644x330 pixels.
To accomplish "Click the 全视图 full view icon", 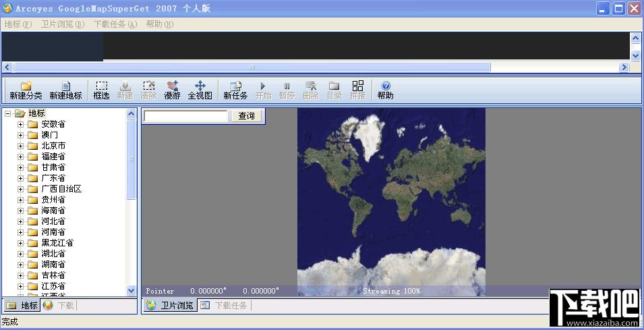I will pos(200,90).
